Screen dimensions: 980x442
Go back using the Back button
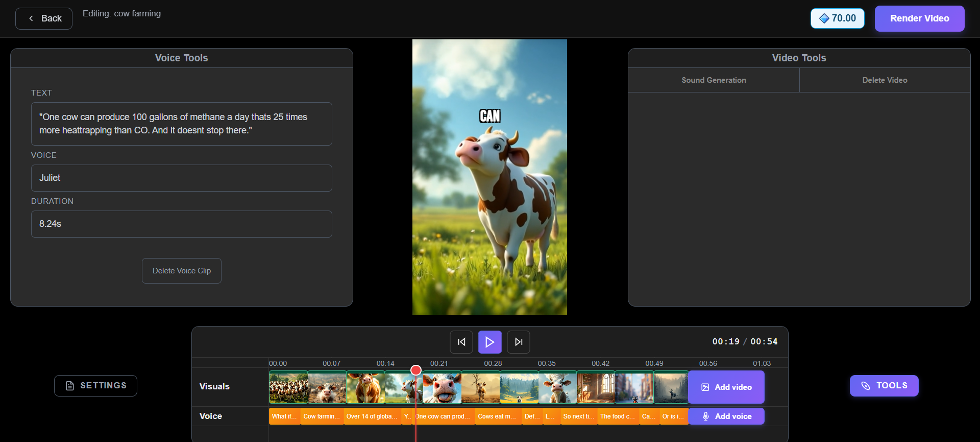tap(44, 18)
